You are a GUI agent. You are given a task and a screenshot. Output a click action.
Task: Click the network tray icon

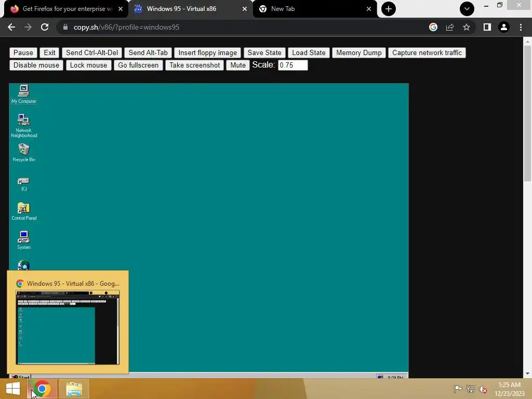(471, 389)
